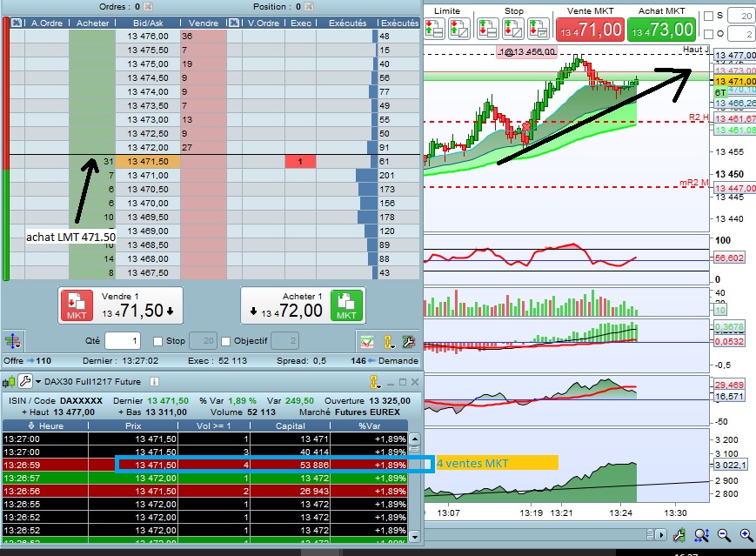Enable the Stop checkbox in order book
Image resolution: width=756 pixels, height=556 pixels.
point(157,341)
